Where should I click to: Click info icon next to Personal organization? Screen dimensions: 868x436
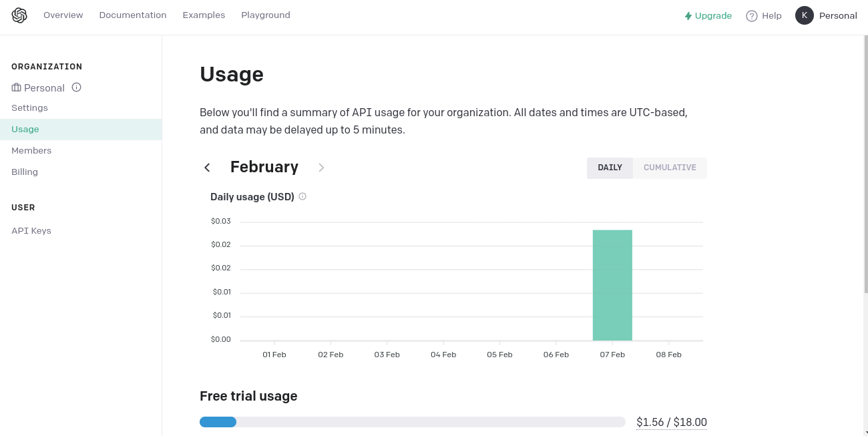click(x=77, y=87)
